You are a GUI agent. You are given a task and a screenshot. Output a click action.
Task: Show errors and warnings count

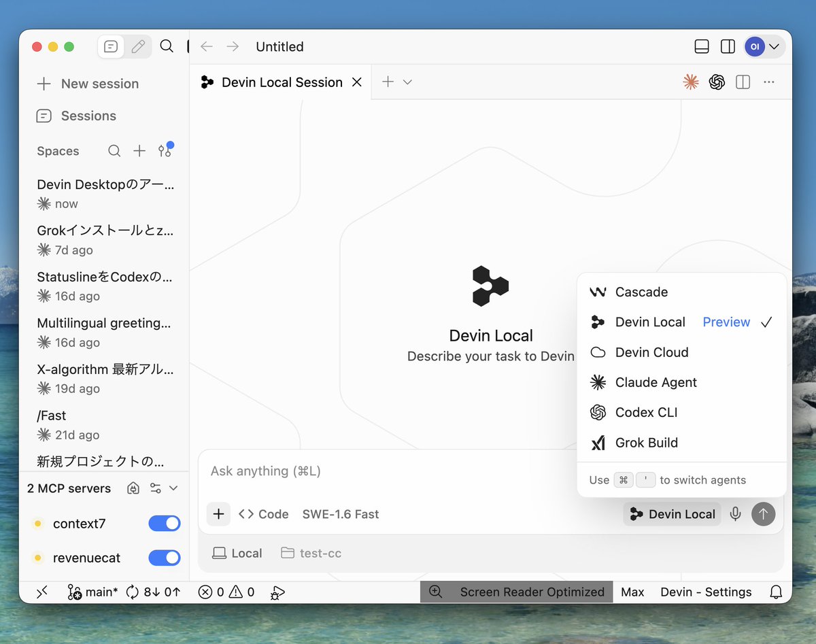coord(226,592)
